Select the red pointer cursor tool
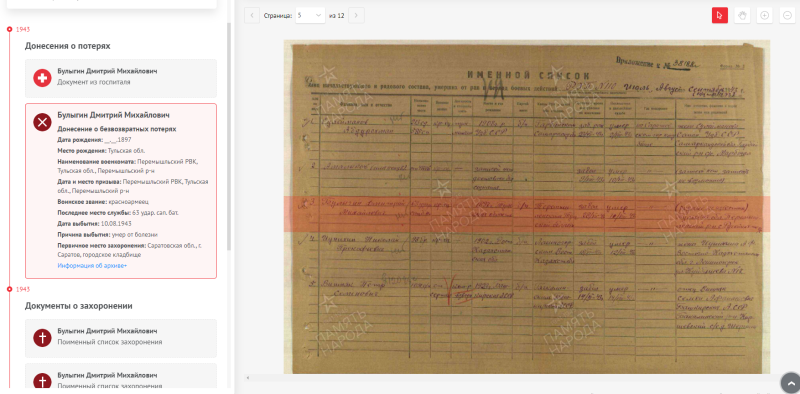800x394 pixels. coord(719,15)
